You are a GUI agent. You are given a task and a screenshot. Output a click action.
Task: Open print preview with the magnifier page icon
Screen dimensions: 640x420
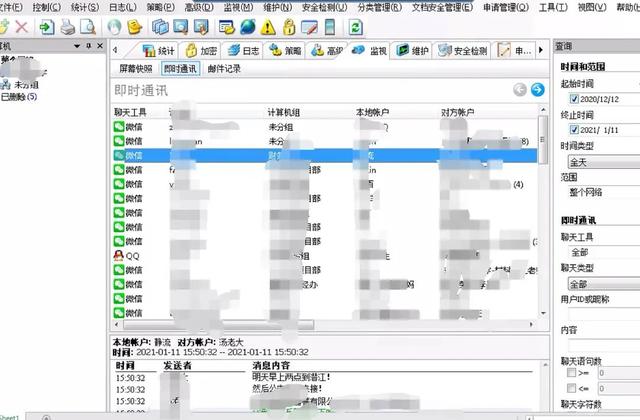(x=88, y=27)
